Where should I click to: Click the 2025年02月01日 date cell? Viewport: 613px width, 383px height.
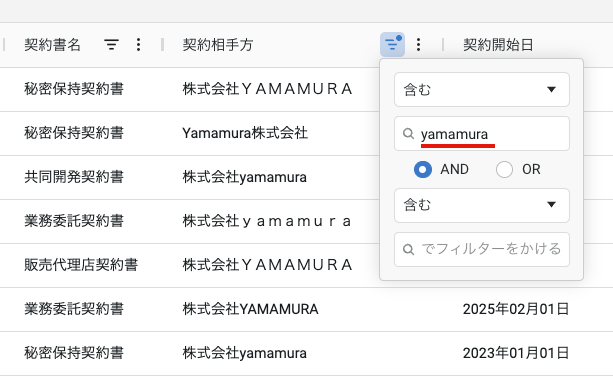[516, 309]
